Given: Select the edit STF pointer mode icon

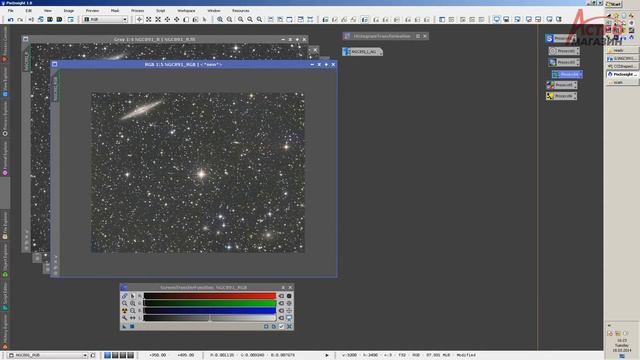Looking at the screenshot, I should [x=133, y=296].
